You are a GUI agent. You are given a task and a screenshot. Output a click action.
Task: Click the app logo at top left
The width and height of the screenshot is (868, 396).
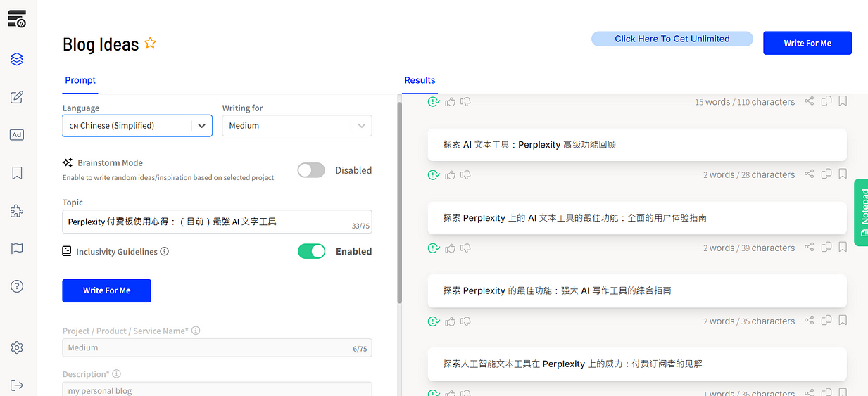point(17,19)
